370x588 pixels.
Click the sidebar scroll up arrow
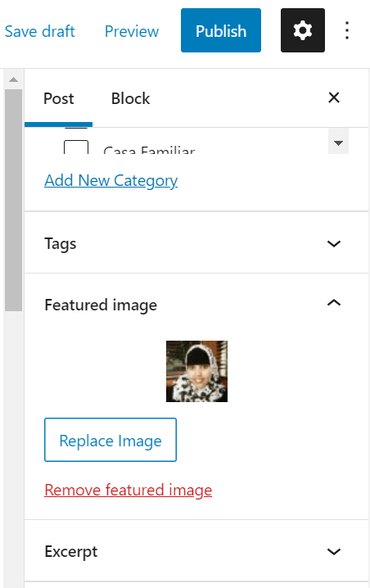pos(13,79)
